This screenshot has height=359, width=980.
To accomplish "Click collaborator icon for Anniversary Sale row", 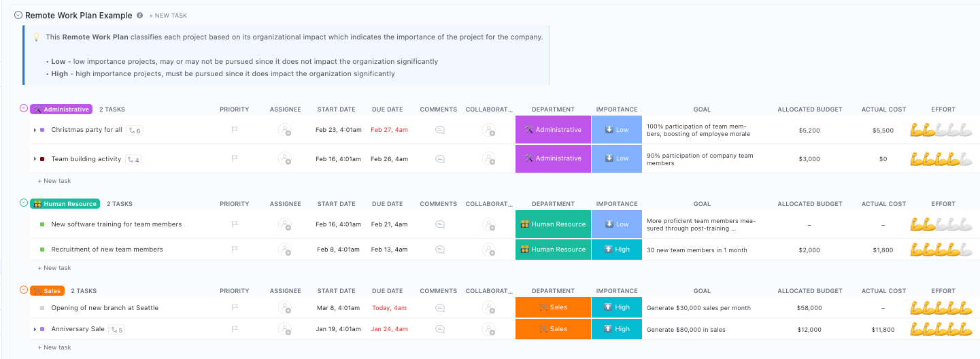I will point(488,329).
